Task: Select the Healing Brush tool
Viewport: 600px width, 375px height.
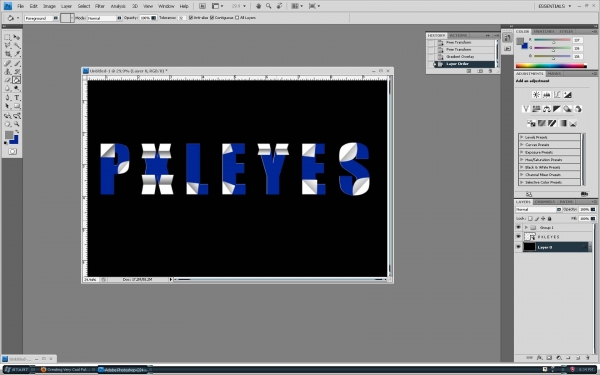Action: click(7, 64)
